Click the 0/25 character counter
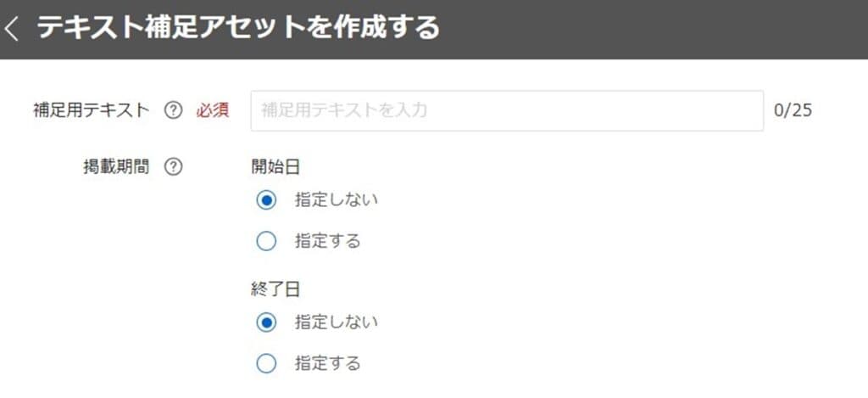868x398 pixels. (793, 110)
